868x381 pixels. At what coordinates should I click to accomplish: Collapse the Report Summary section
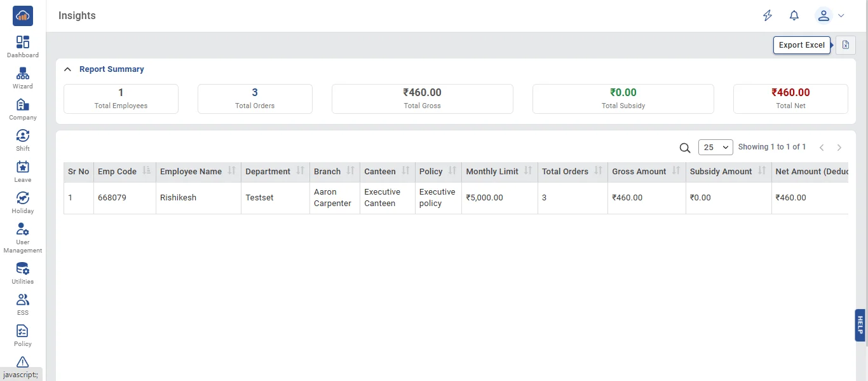click(x=67, y=69)
